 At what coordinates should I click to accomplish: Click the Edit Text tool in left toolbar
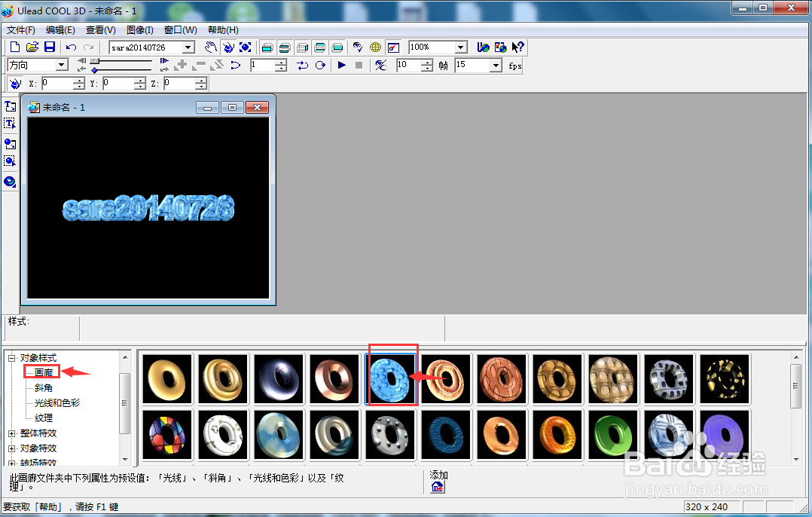(x=10, y=124)
